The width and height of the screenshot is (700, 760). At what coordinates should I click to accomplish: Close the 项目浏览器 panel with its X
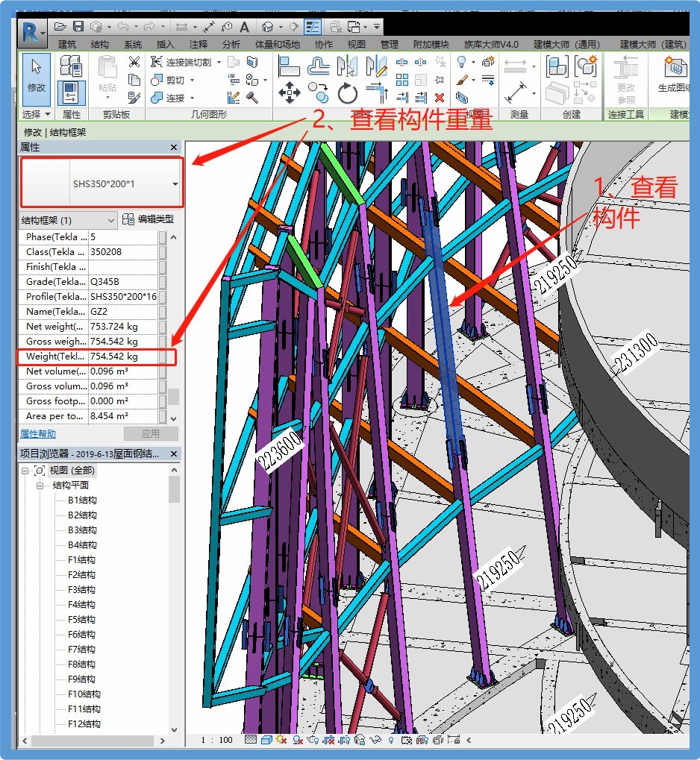(174, 453)
